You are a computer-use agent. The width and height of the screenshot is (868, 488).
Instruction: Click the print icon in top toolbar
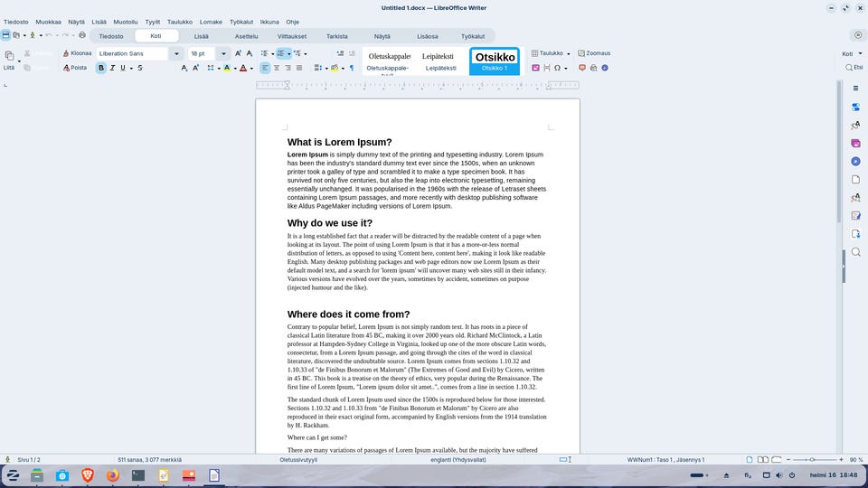[x=82, y=35]
